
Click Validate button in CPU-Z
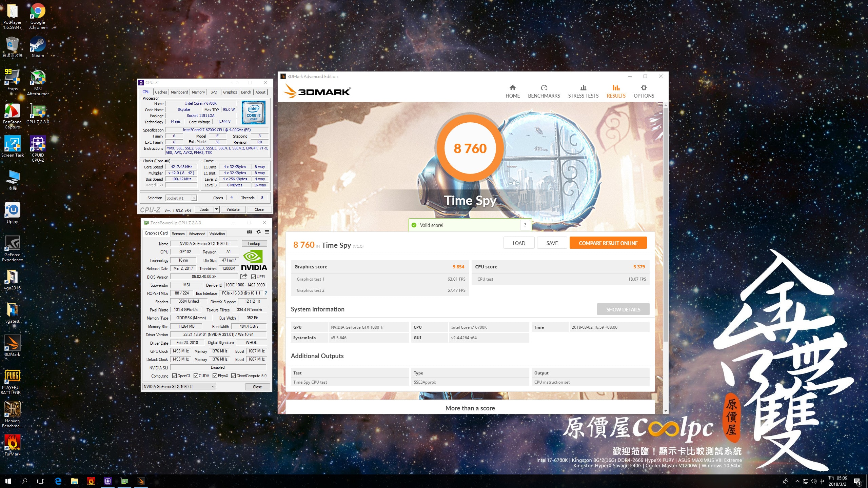pos(233,209)
